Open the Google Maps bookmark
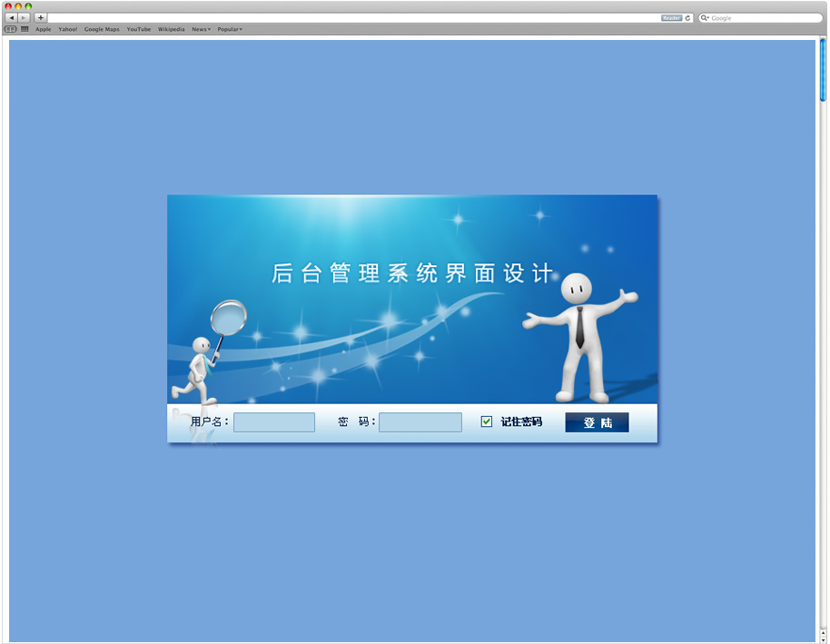Viewport: 830px width, 644px height. 102,29
